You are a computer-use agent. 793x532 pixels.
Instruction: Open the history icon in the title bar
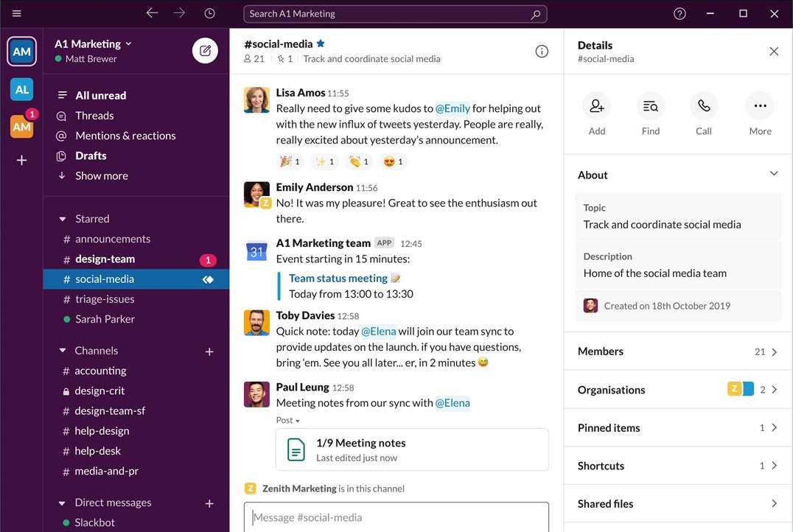tap(209, 13)
